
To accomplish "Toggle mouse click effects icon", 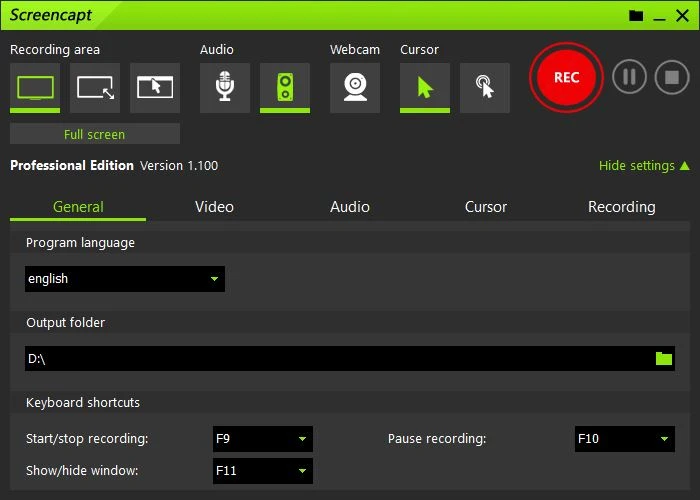I will [x=485, y=87].
